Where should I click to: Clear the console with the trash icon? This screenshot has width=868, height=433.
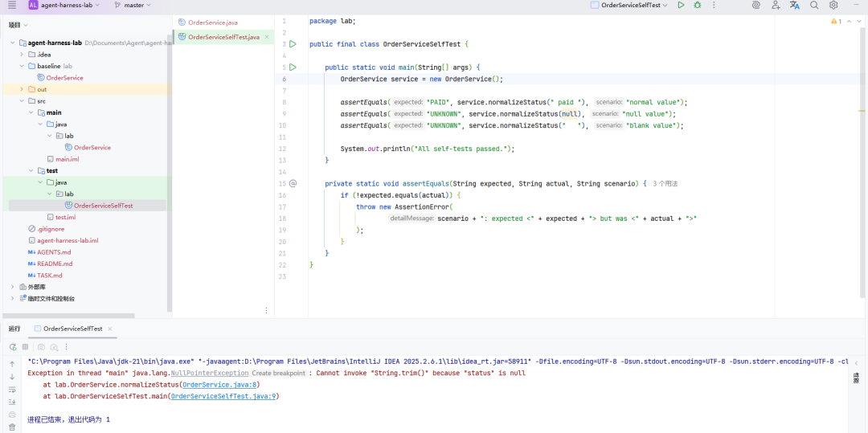tap(12, 427)
